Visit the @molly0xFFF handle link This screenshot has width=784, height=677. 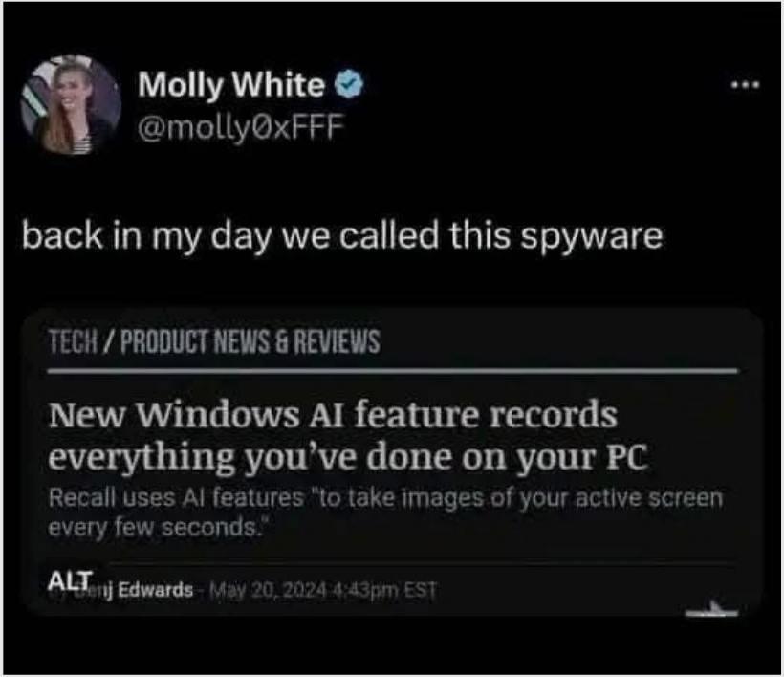point(241,127)
